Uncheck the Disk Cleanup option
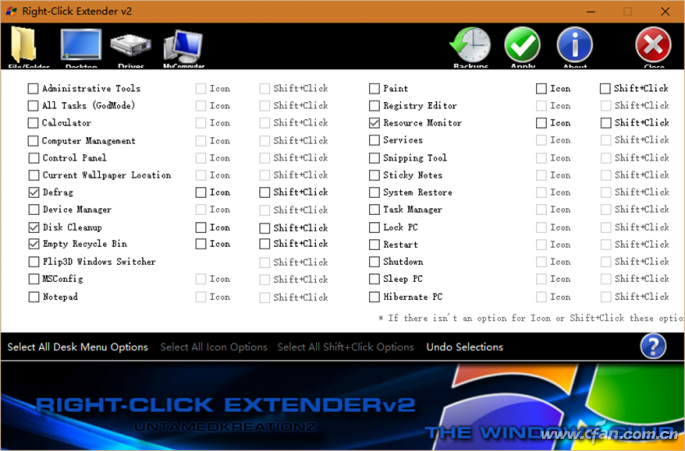This screenshot has width=685, height=451. click(x=33, y=227)
